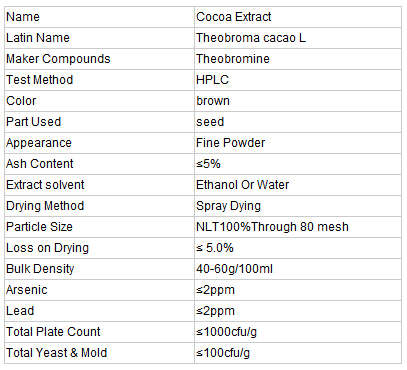Screen dimensions: 407x370
Task: Click the 40-60g/100ml bulk density value
Action: (x=234, y=269)
